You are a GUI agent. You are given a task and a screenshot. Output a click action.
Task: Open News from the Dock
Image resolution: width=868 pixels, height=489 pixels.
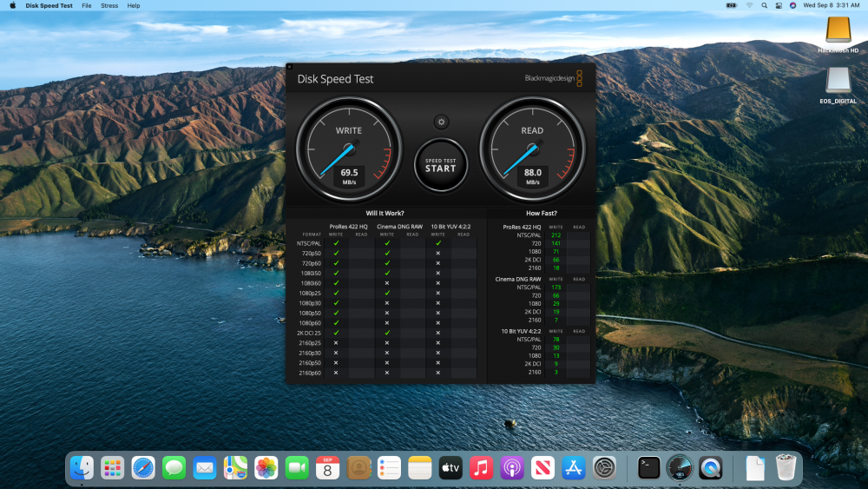(x=542, y=468)
